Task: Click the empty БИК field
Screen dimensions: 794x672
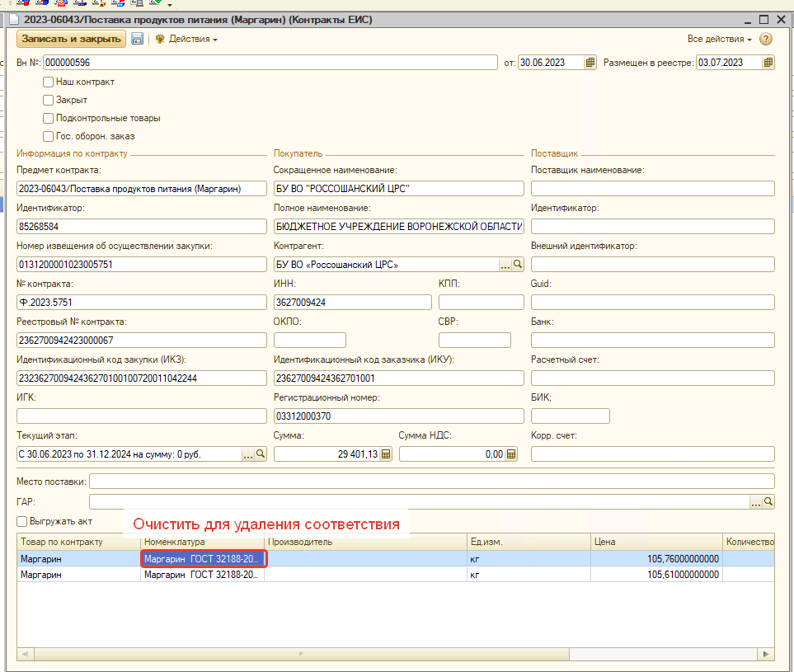Action: 571,416
